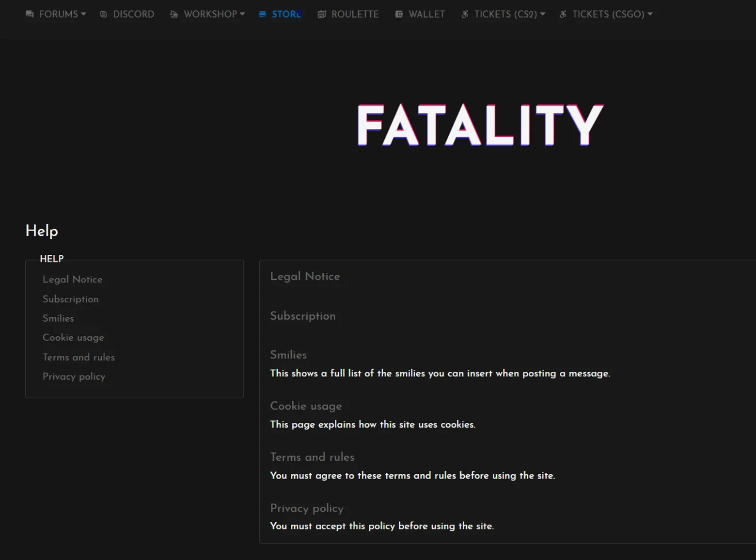Click text "You must agree to these terms and rules"

[x=363, y=476]
